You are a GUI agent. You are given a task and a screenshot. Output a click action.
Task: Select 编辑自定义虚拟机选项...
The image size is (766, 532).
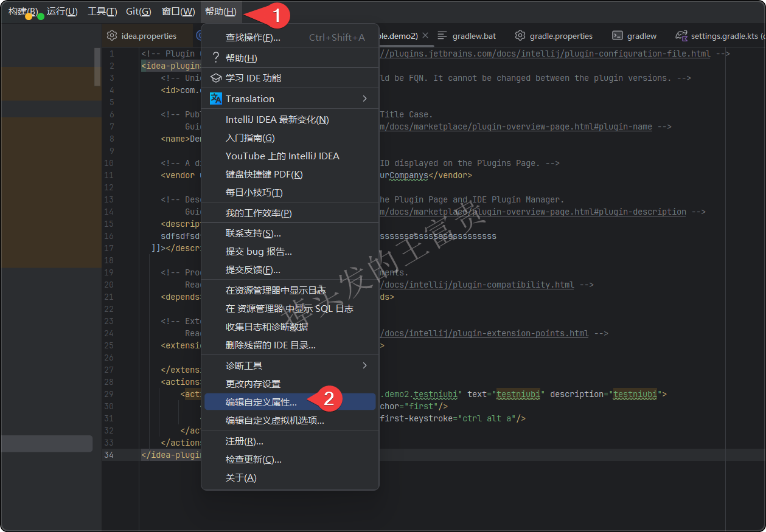point(290,420)
